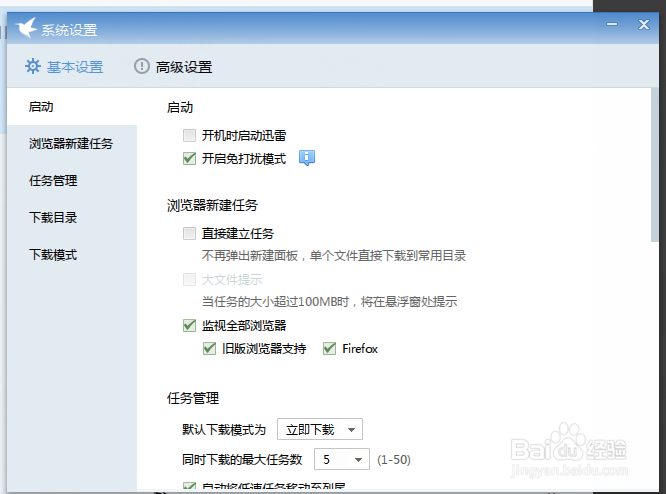
Task: Click the disabled 大文件提示 checkbox
Action: (x=189, y=279)
